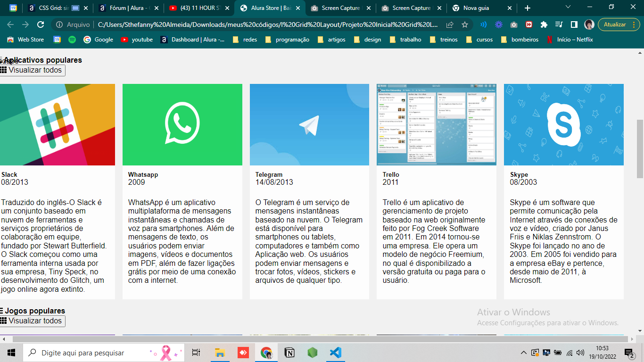Open the red fast-forward extension

[529, 25]
